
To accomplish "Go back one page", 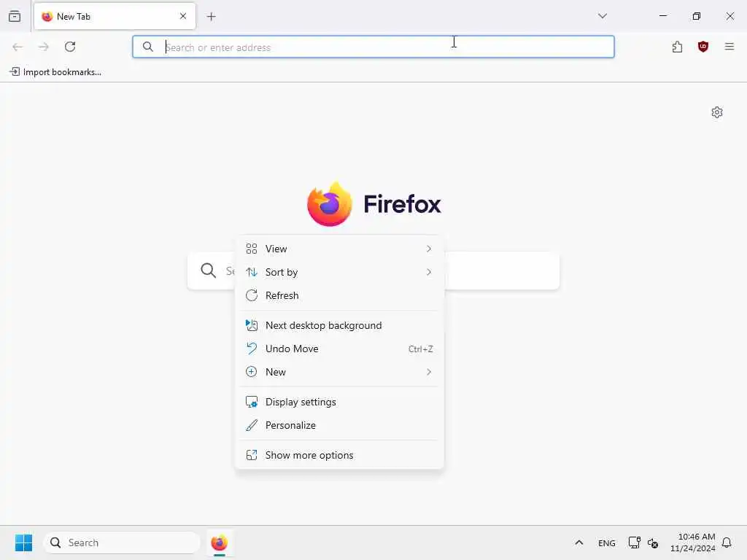I will [x=18, y=47].
